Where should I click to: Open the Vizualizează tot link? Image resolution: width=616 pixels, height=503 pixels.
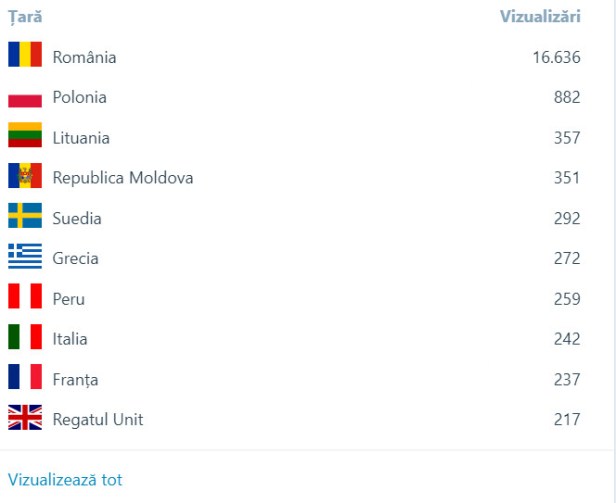pyautogui.click(x=65, y=480)
